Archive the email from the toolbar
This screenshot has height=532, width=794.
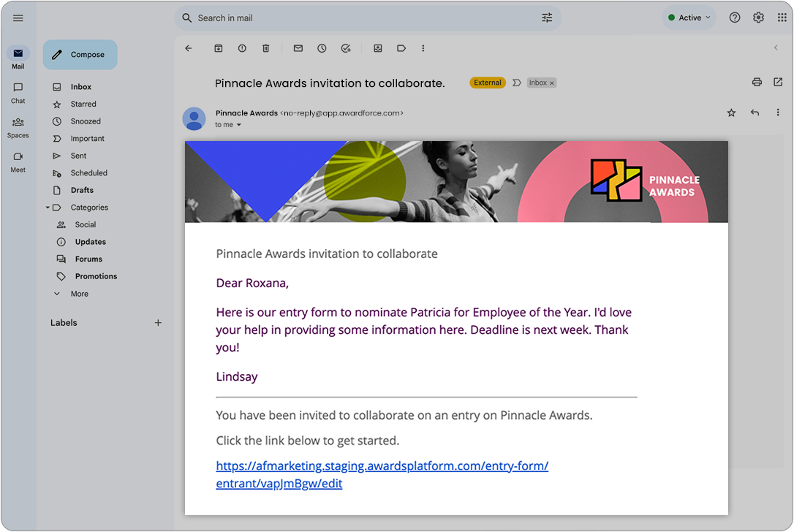click(x=218, y=47)
